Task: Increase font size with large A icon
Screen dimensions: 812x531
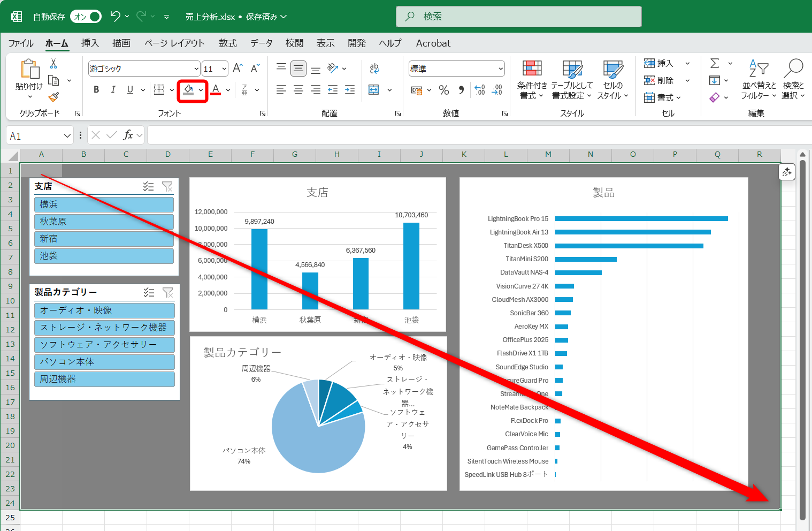Action: (x=238, y=68)
